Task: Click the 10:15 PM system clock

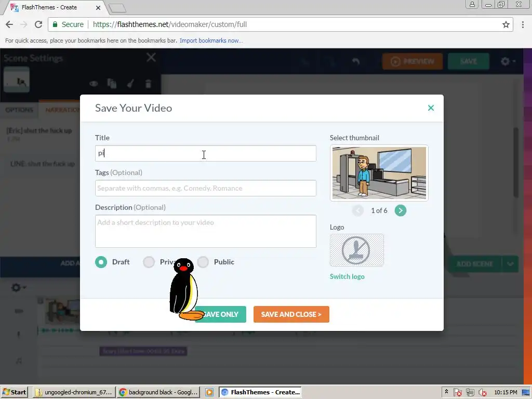Action: [506, 392]
